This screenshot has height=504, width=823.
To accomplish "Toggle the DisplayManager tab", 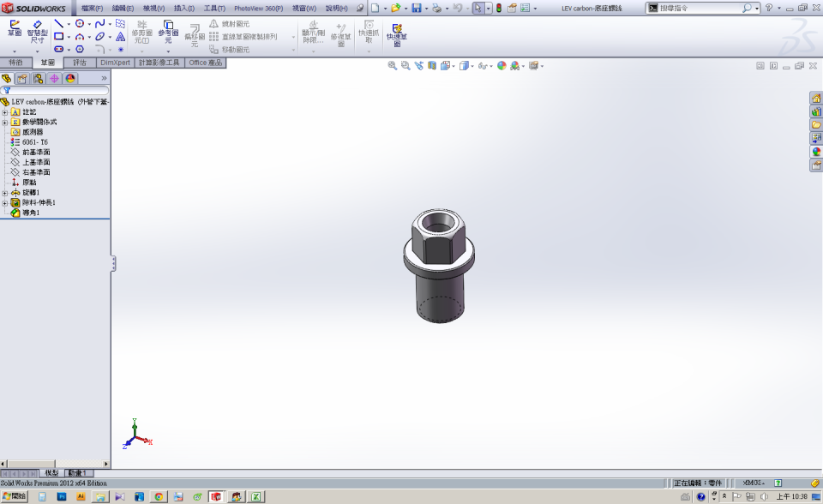I will click(x=70, y=78).
